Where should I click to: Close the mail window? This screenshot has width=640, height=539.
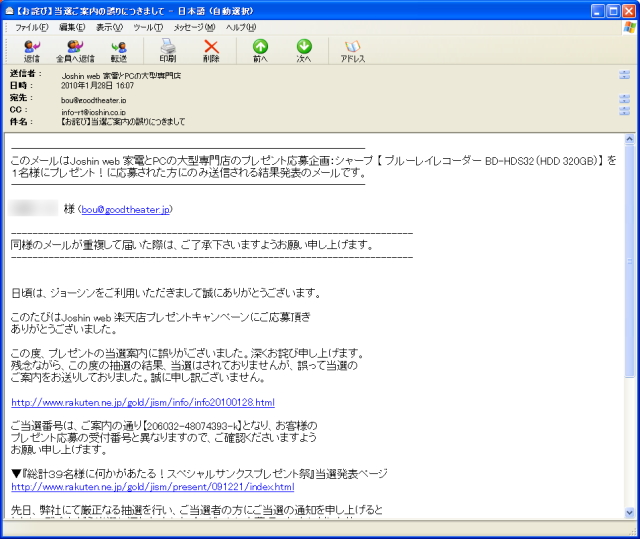point(628,11)
